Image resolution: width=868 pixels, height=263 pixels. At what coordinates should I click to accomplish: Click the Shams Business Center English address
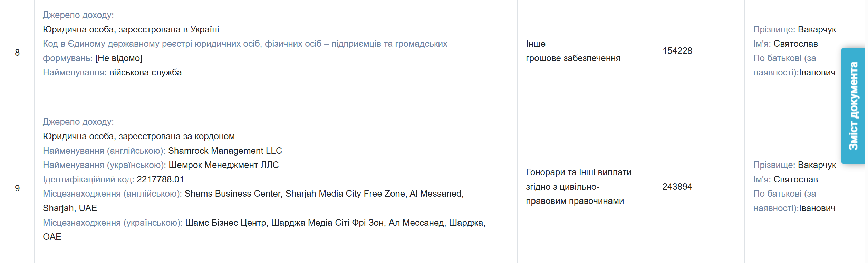(x=324, y=194)
